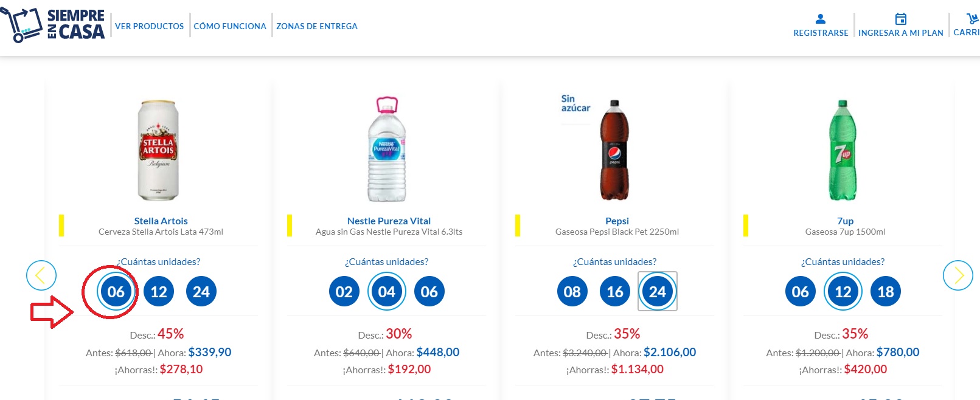The width and height of the screenshot is (980, 400).
Task: Click the Pepsi product name link
Action: pyautogui.click(x=617, y=221)
